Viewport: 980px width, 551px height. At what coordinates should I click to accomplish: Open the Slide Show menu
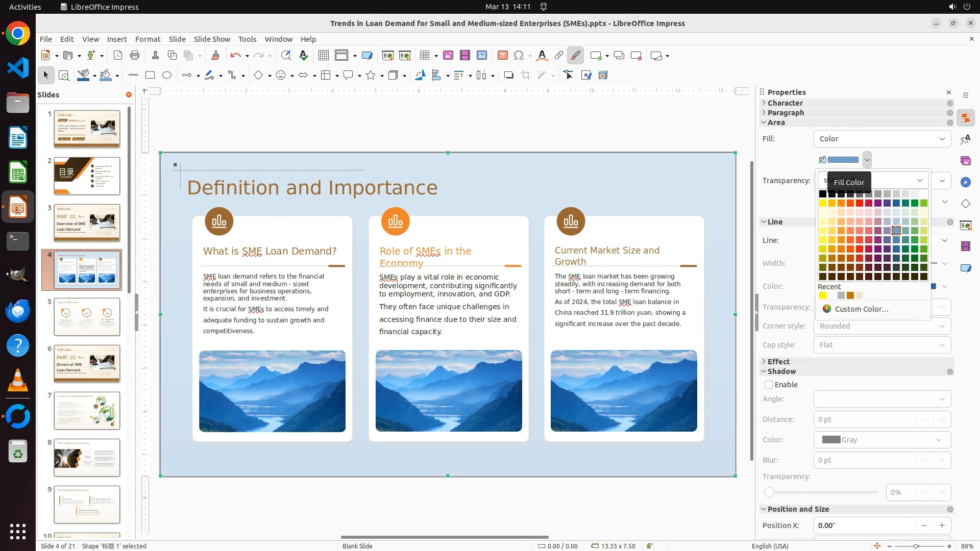click(x=212, y=39)
